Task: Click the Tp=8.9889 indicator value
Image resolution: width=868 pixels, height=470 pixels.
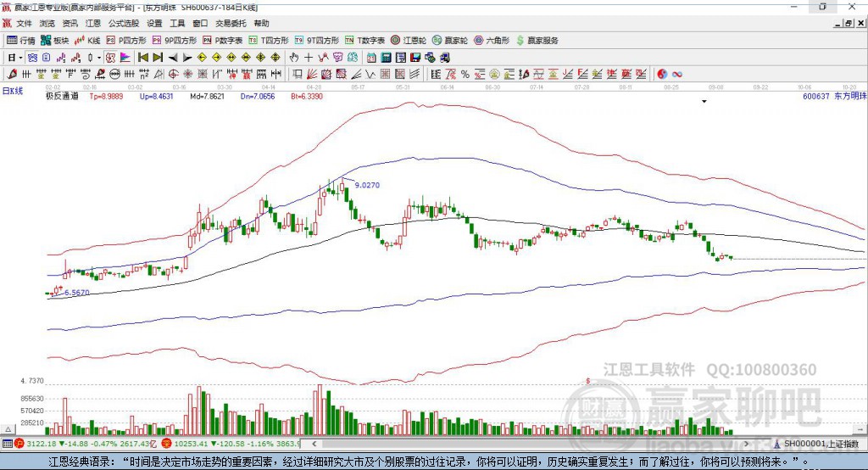Action: (106, 96)
